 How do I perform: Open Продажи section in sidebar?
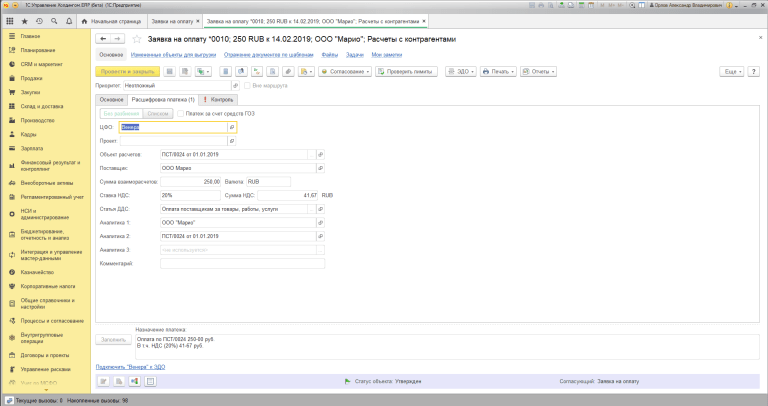pos(31,78)
